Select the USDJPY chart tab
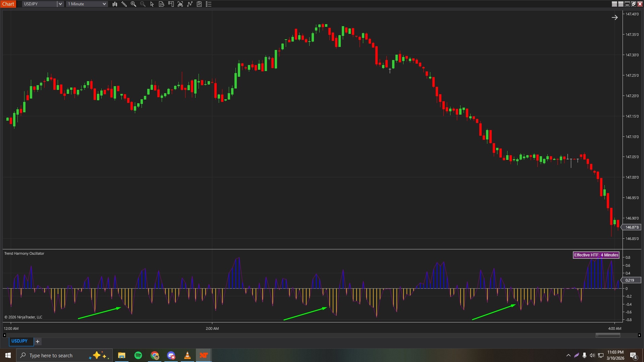This screenshot has width=644, height=362. [19, 341]
